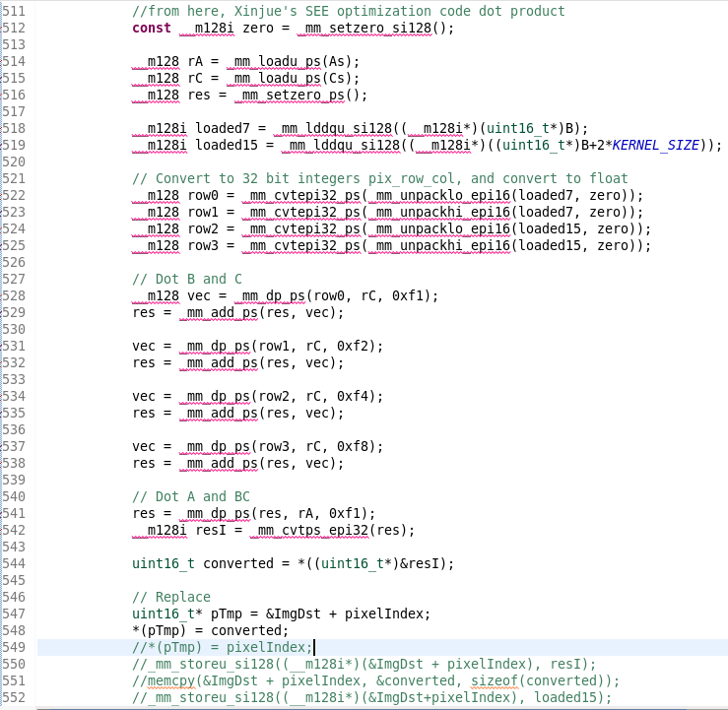Click '_mm_cvtepi32_ps' on line 525
This screenshot has width=728, height=710.
click(x=301, y=245)
